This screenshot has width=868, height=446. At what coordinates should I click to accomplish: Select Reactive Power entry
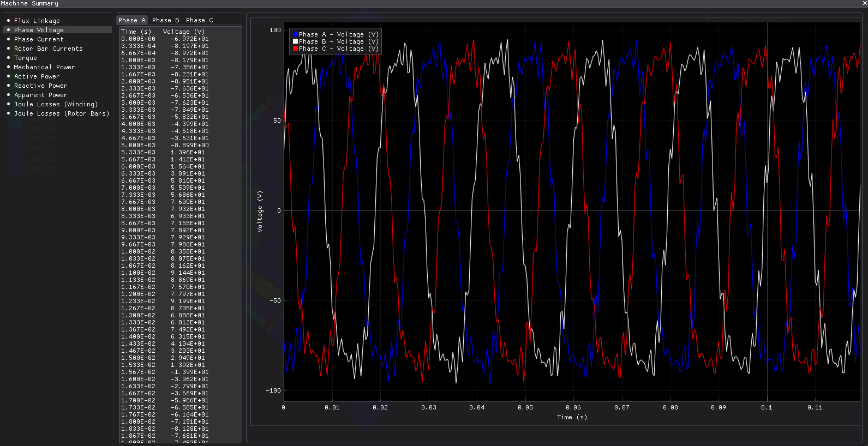click(41, 86)
